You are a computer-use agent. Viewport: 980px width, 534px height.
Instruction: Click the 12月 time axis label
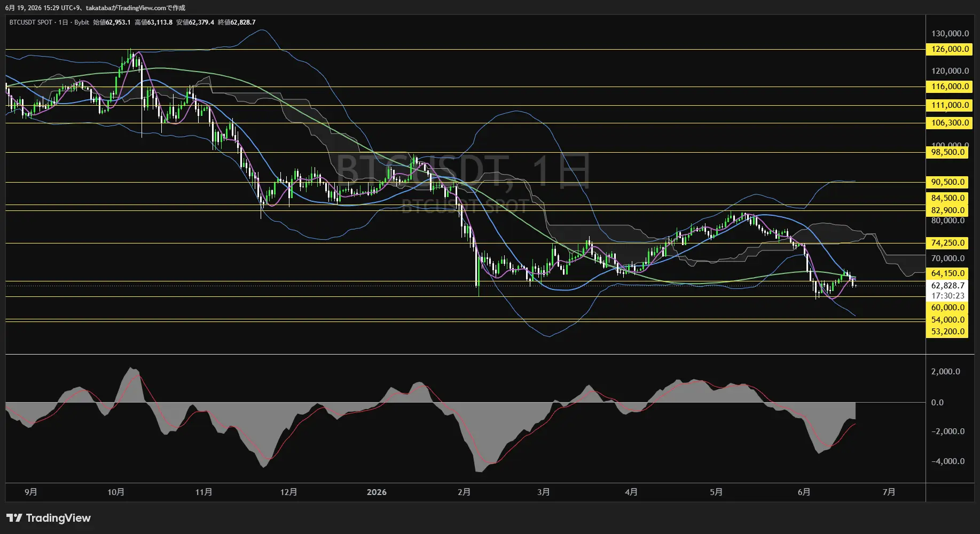click(x=288, y=492)
